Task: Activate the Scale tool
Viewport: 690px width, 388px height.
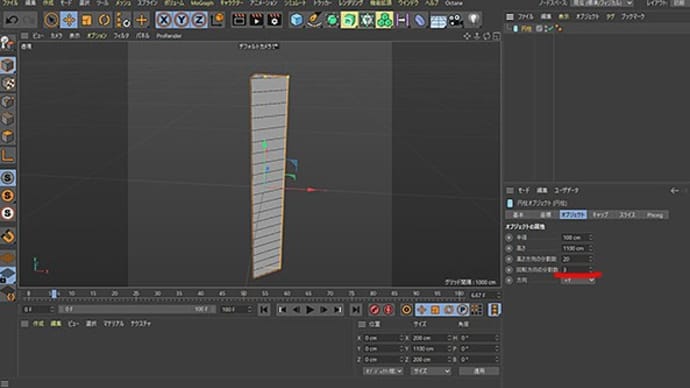Action: tap(87, 20)
